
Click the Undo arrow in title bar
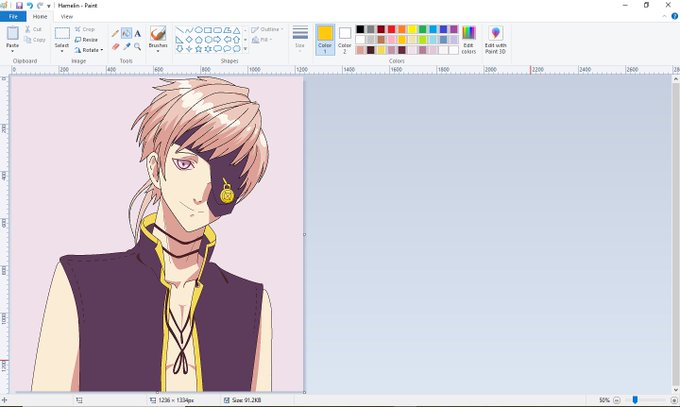coord(29,5)
